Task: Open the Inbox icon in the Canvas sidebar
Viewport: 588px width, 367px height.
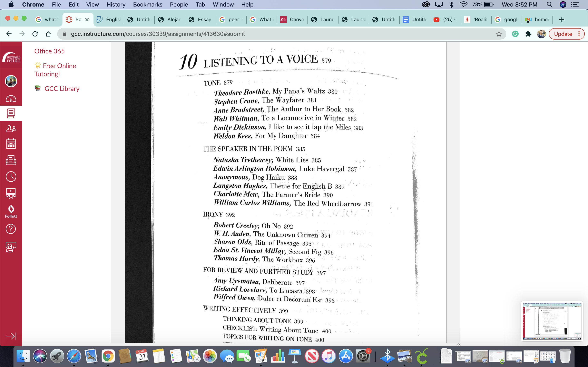Action: point(11,160)
